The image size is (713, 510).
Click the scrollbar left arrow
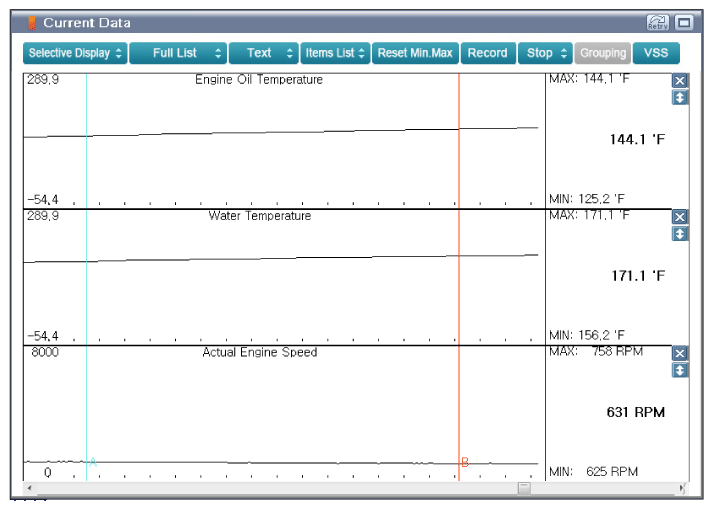point(30,488)
